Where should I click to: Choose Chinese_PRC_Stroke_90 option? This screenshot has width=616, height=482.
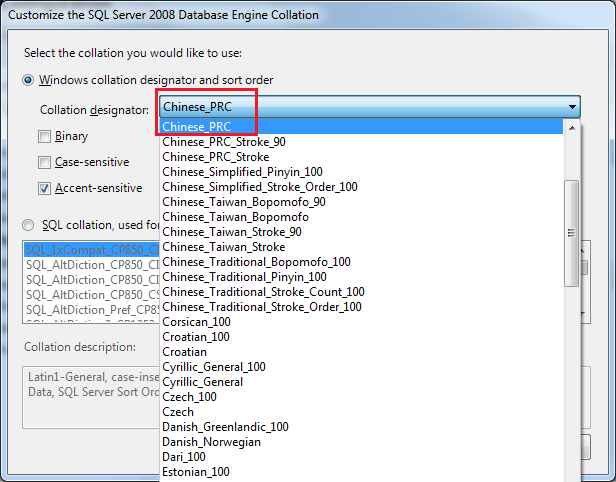pos(361,142)
